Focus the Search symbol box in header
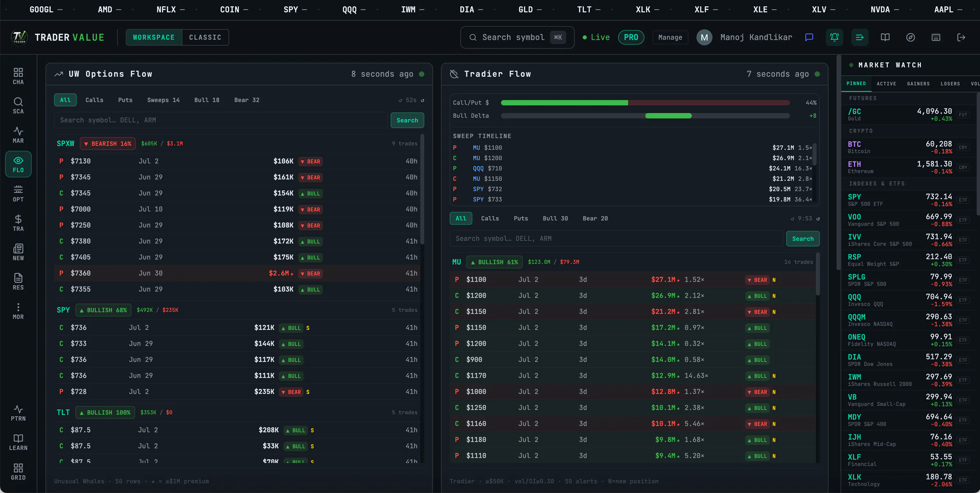 [517, 37]
